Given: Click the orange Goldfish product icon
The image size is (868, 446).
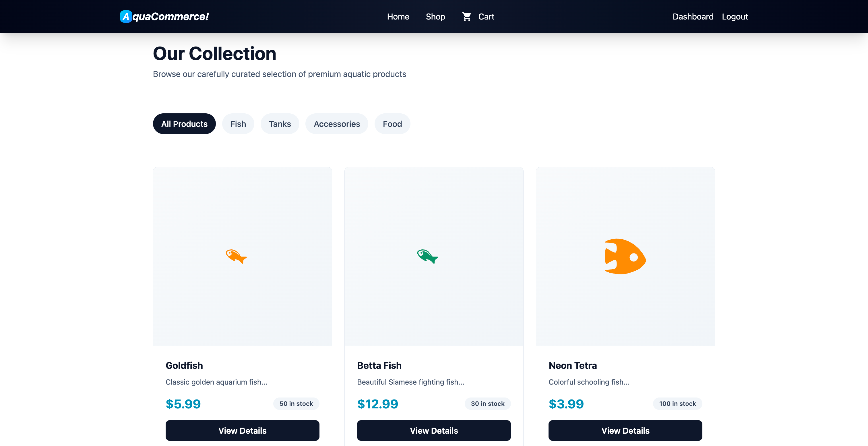Looking at the screenshot, I should point(236,256).
